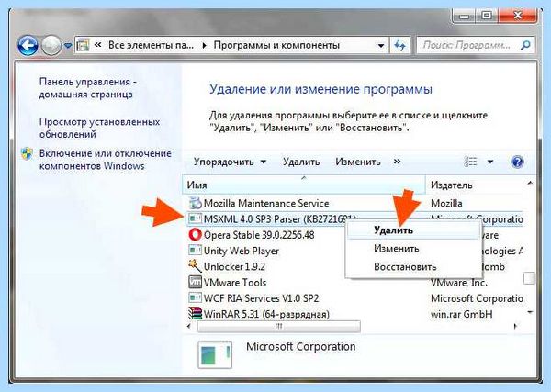Screen dimensions: 551x392
Task: Sort by the 'Издатель' column header
Action: tap(475, 185)
